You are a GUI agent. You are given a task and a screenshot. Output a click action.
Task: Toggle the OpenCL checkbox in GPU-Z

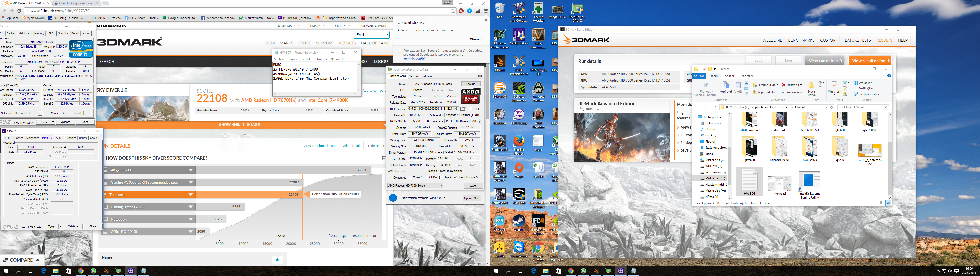click(x=410, y=177)
